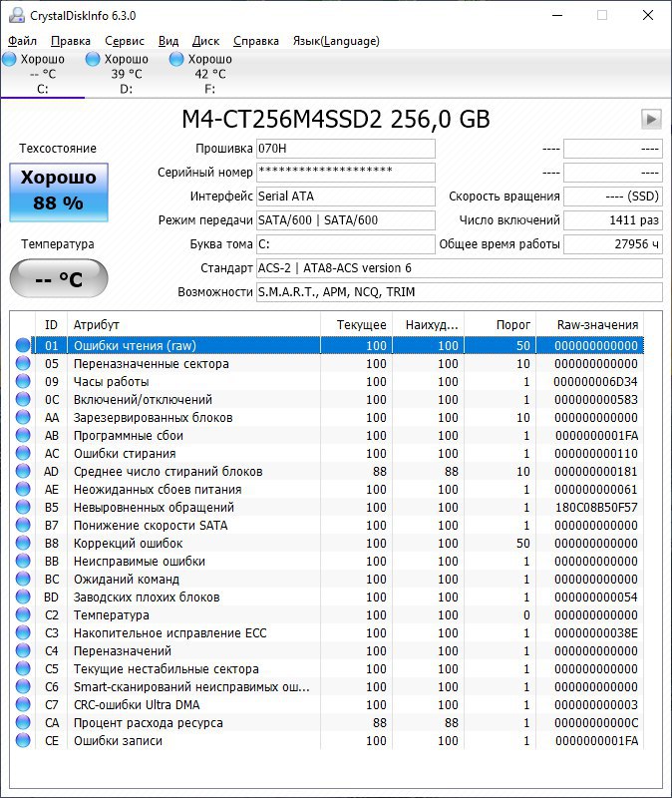Click raw value 00000000000C
672x798 pixels.
tap(596, 722)
